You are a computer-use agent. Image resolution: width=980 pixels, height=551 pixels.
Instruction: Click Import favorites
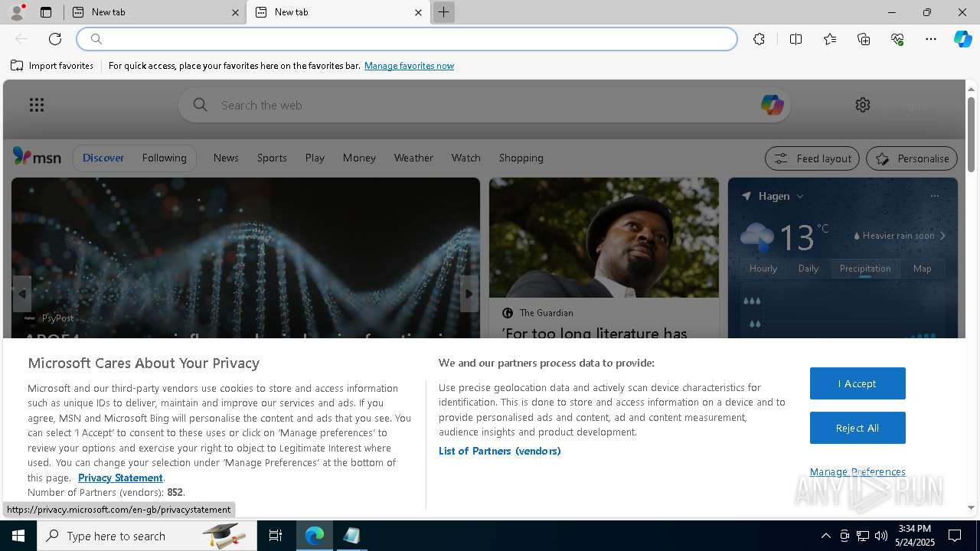click(52, 66)
